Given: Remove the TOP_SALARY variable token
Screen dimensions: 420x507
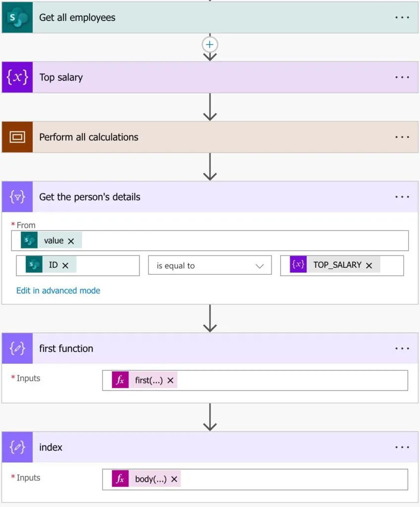Looking at the screenshot, I should coord(369,265).
